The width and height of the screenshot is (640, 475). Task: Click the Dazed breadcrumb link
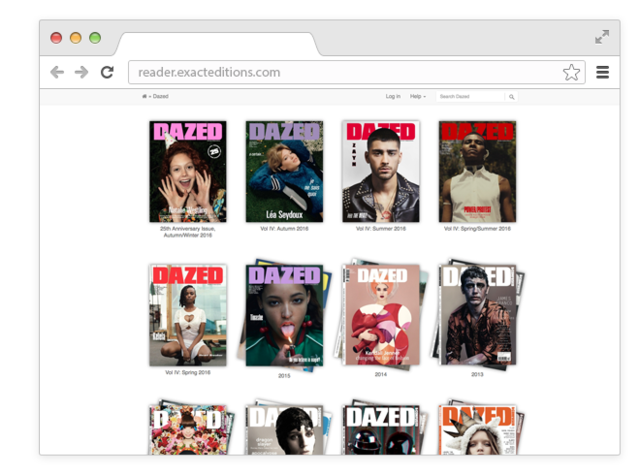click(160, 96)
